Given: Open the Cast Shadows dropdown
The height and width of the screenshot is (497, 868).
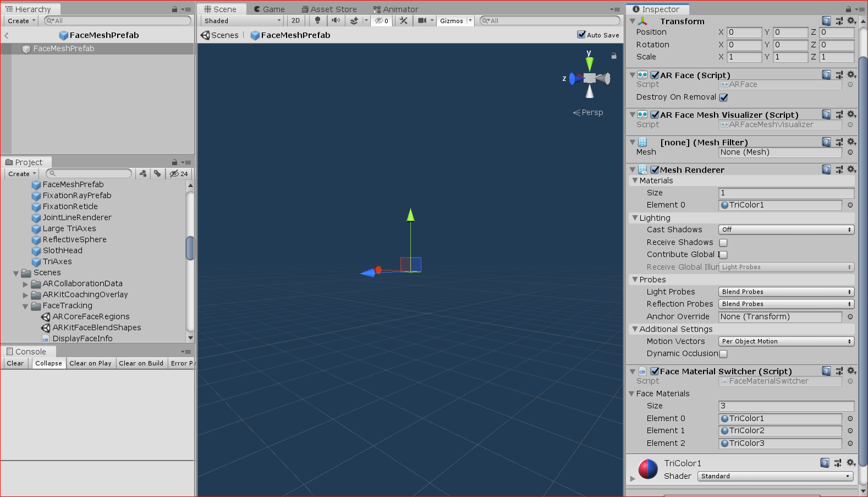Looking at the screenshot, I should 786,230.
